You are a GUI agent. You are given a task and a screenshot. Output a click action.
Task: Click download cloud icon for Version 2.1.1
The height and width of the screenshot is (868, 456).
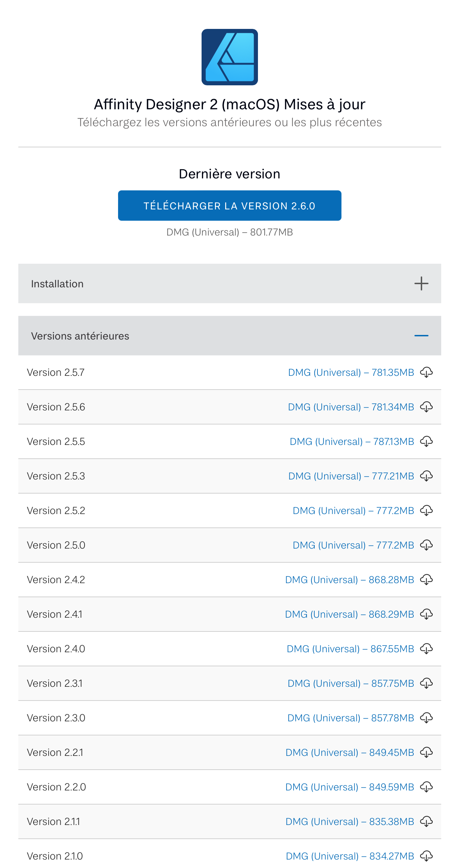(426, 821)
